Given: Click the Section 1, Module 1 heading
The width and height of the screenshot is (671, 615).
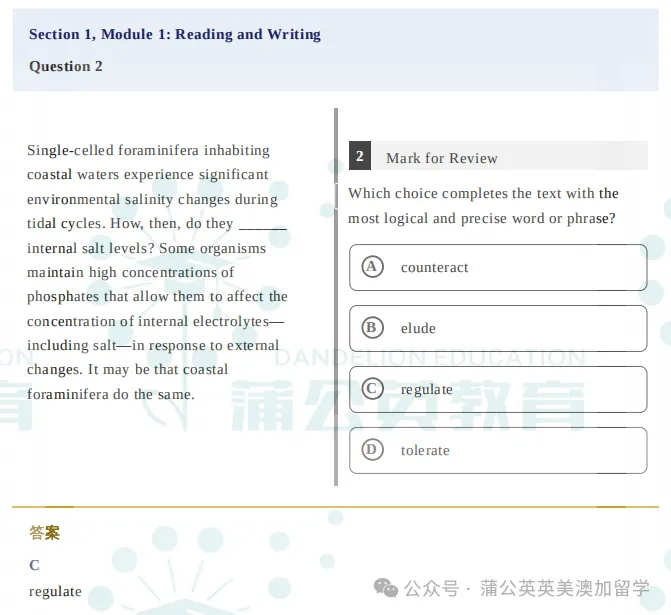Looking at the screenshot, I should pyautogui.click(x=175, y=34).
